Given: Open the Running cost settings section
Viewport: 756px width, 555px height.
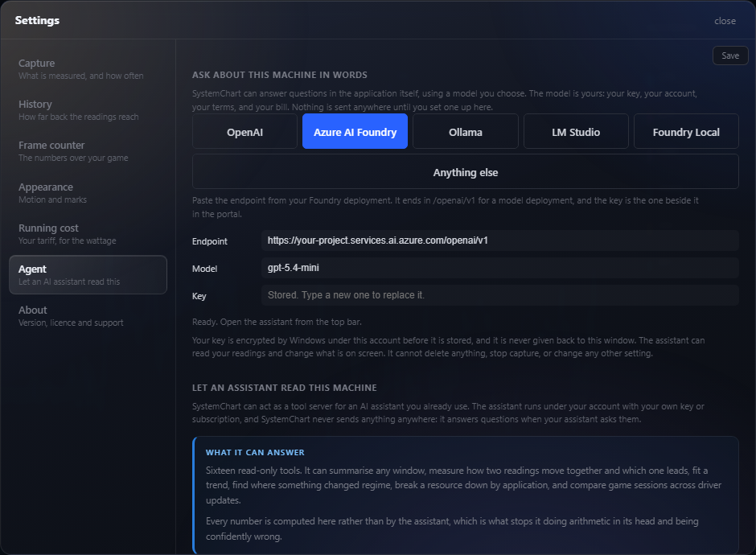Looking at the screenshot, I should click(88, 233).
